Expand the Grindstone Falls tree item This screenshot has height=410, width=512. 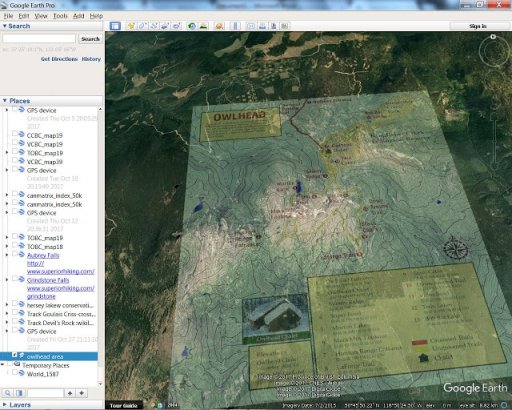tap(7, 280)
